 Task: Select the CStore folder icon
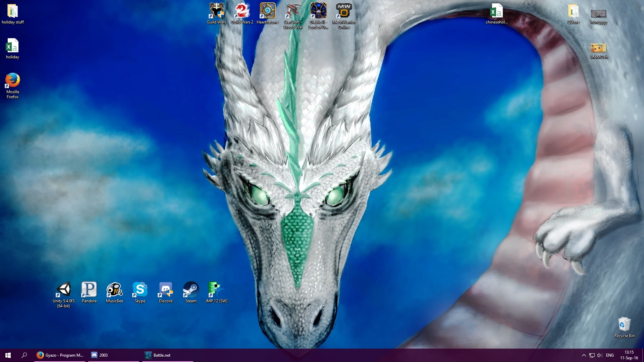click(x=573, y=11)
